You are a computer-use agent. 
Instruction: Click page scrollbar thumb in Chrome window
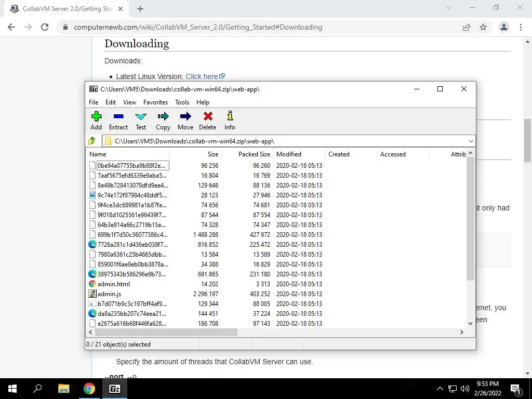tap(527, 141)
